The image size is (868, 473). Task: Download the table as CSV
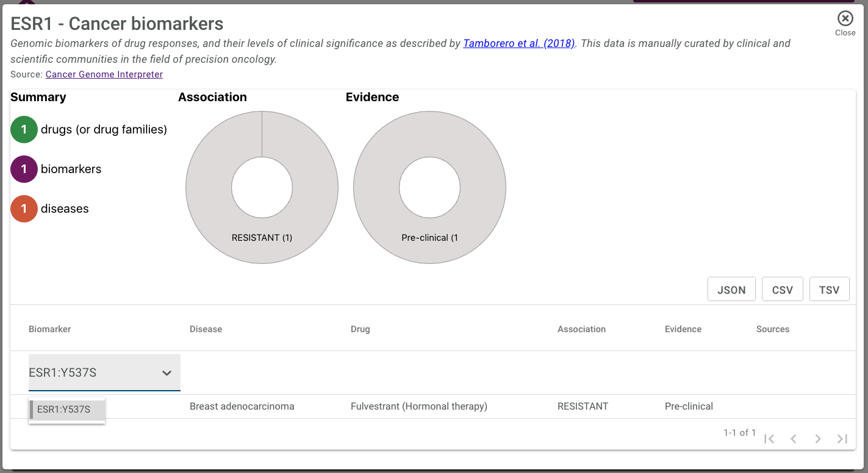[783, 289]
